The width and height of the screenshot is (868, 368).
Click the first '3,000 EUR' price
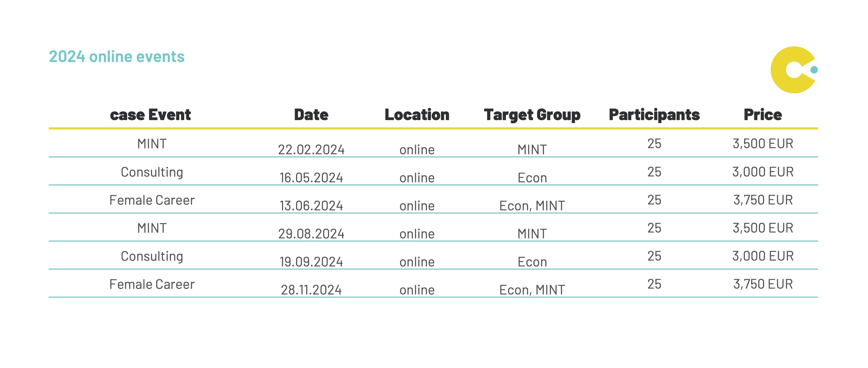pos(763,172)
